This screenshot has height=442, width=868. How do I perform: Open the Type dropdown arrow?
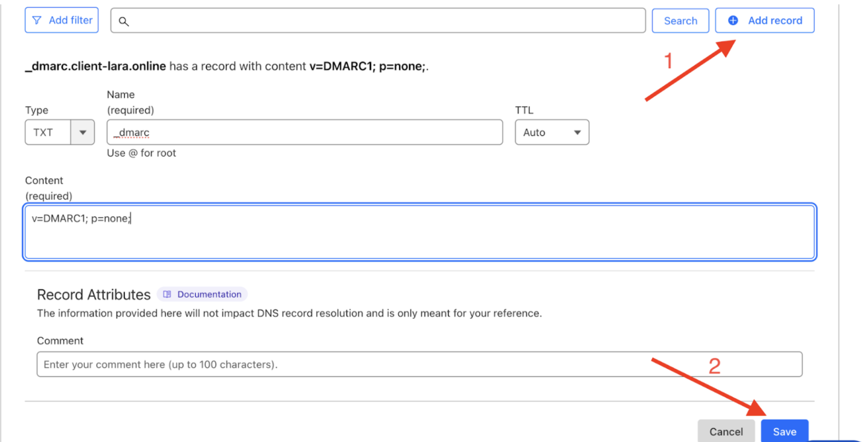82,132
